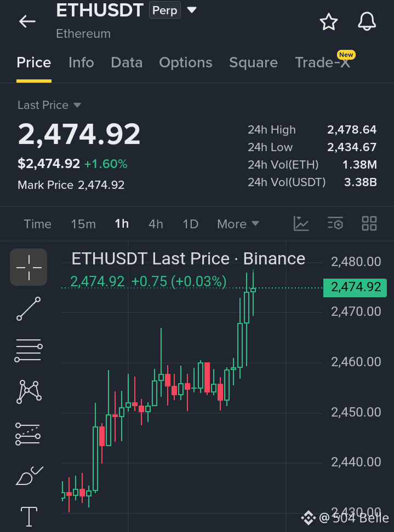The width and height of the screenshot is (394, 532).
Task: Switch to the Price tab
Action: (x=34, y=63)
